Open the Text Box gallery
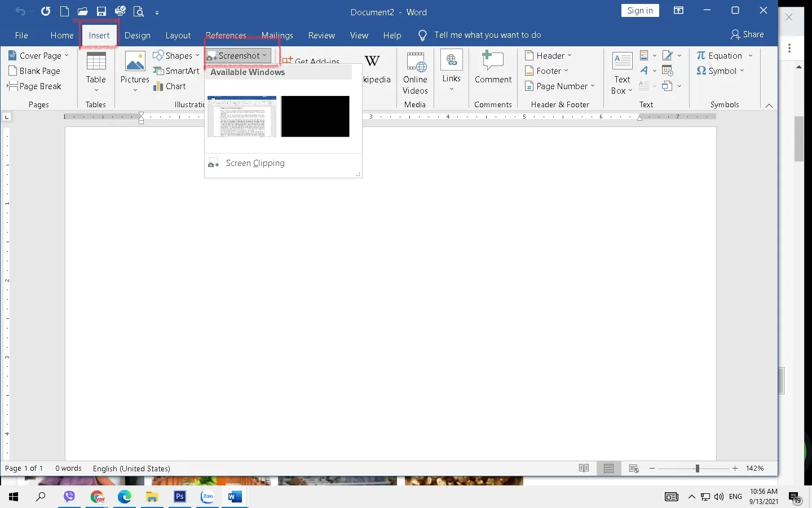The width and height of the screenshot is (812, 508). click(622, 72)
